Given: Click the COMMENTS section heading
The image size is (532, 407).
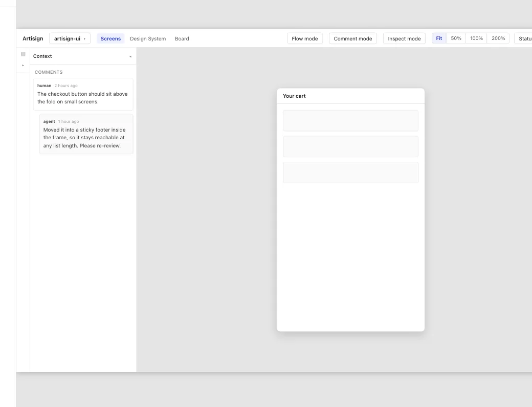Looking at the screenshot, I should 49,72.
